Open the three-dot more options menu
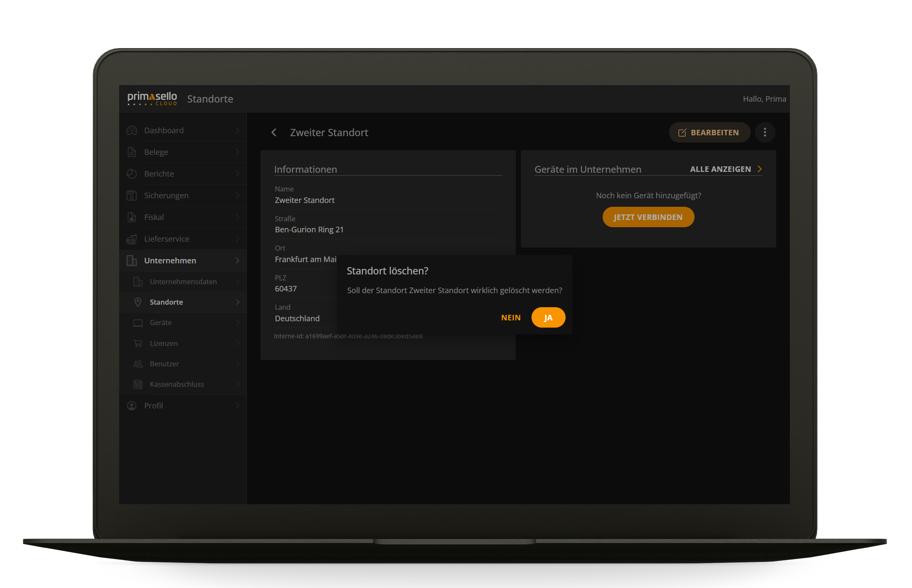This screenshot has width=912, height=588. pyautogui.click(x=765, y=132)
